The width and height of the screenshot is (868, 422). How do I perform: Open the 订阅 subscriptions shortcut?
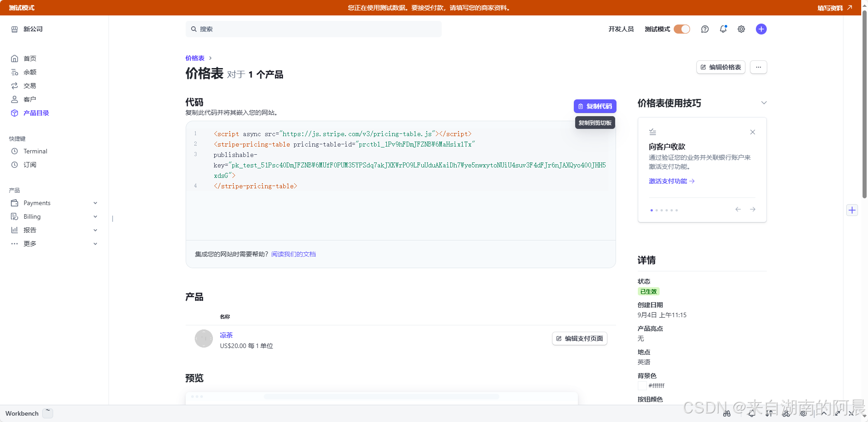point(30,165)
